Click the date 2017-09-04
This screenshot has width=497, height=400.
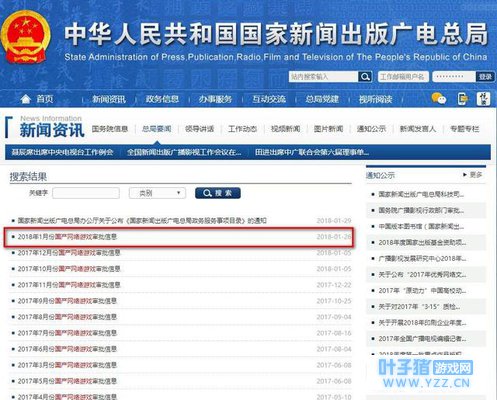334,317
